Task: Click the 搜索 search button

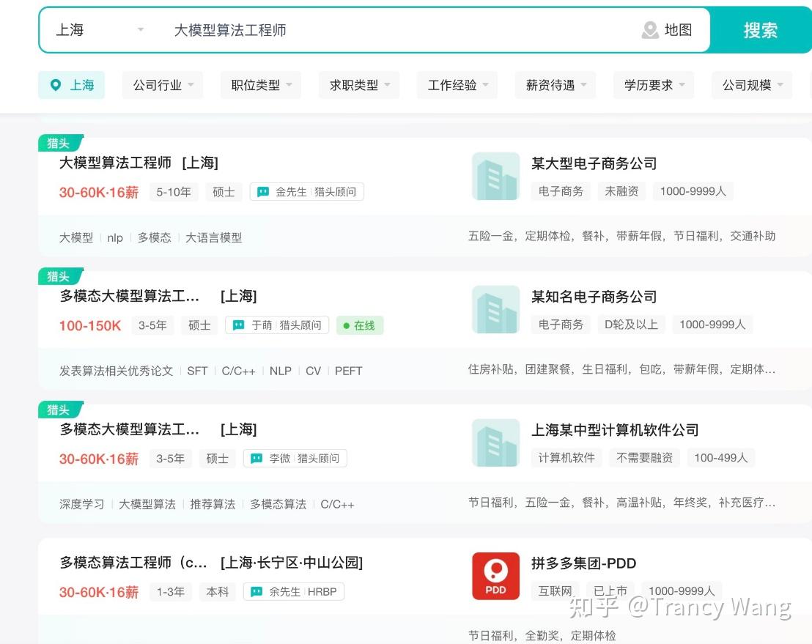Action: [x=760, y=30]
